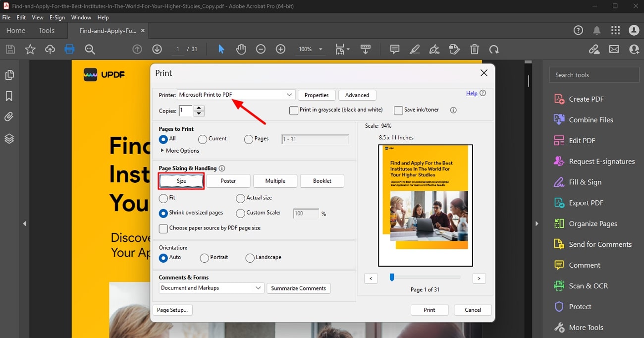
Task: Open the Attachments paperclip panel
Action: 9,117
